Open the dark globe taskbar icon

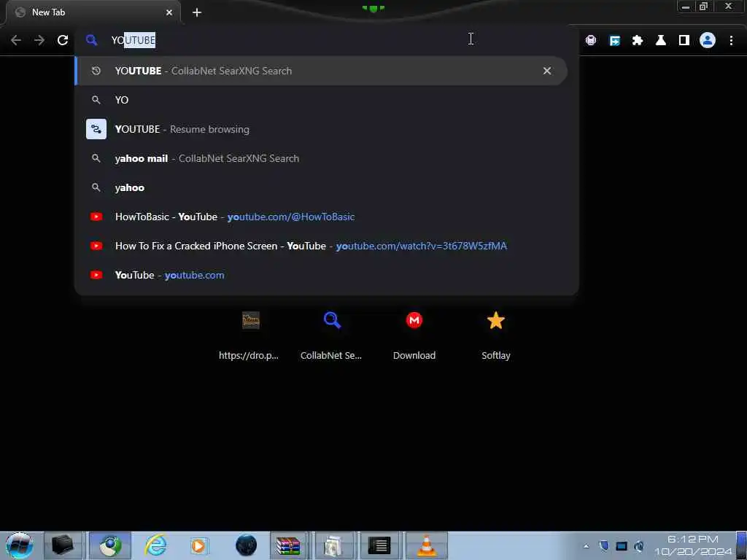(x=247, y=545)
